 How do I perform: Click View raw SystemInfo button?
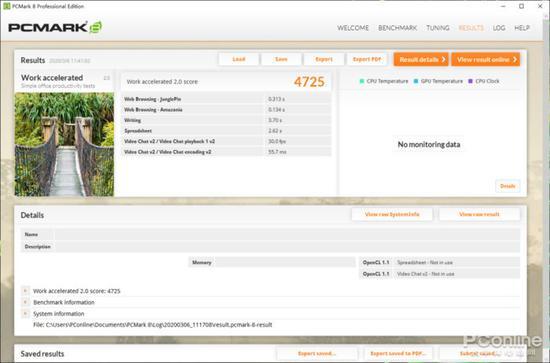point(392,214)
